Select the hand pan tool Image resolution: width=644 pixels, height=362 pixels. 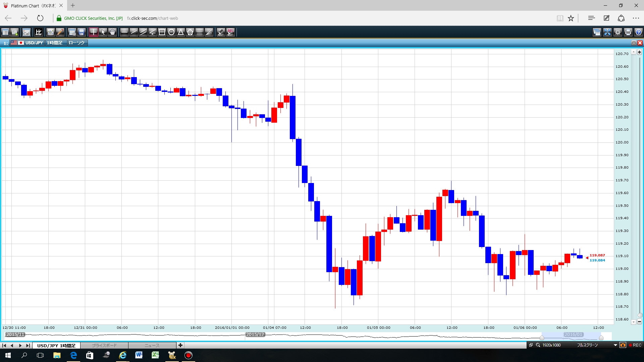point(112,32)
